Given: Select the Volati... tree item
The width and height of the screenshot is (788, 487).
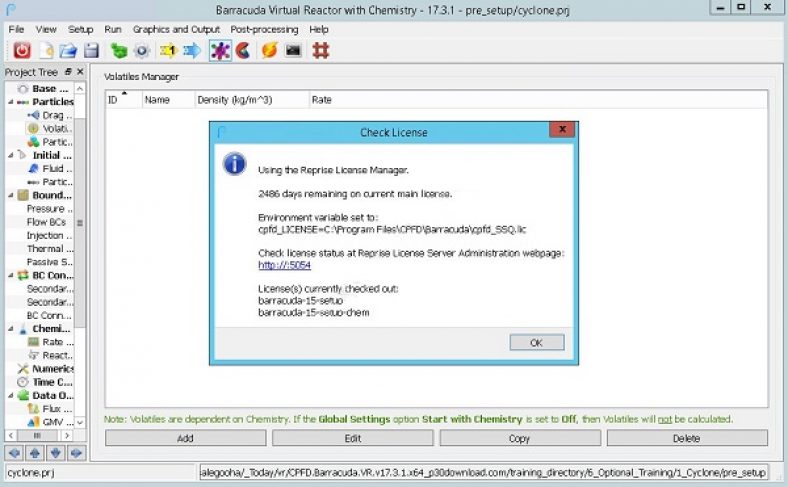Looking at the screenshot, I should [50, 129].
